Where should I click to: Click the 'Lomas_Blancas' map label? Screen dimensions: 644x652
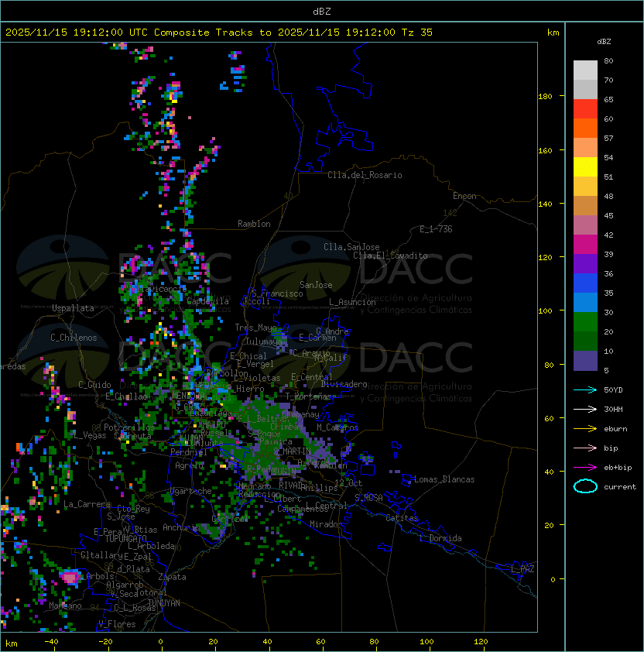pos(444,479)
